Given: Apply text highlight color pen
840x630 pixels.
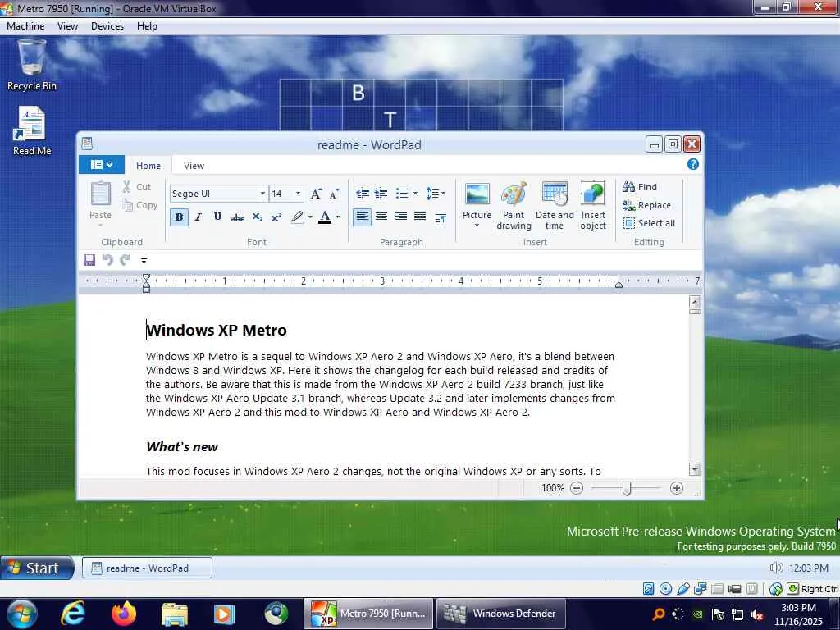Looking at the screenshot, I should pyautogui.click(x=297, y=217).
